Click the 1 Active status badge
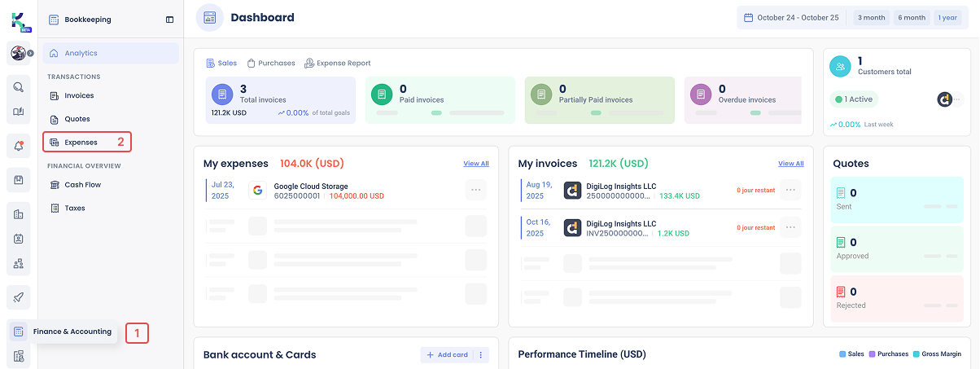 pyautogui.click(x=854, y=99)
